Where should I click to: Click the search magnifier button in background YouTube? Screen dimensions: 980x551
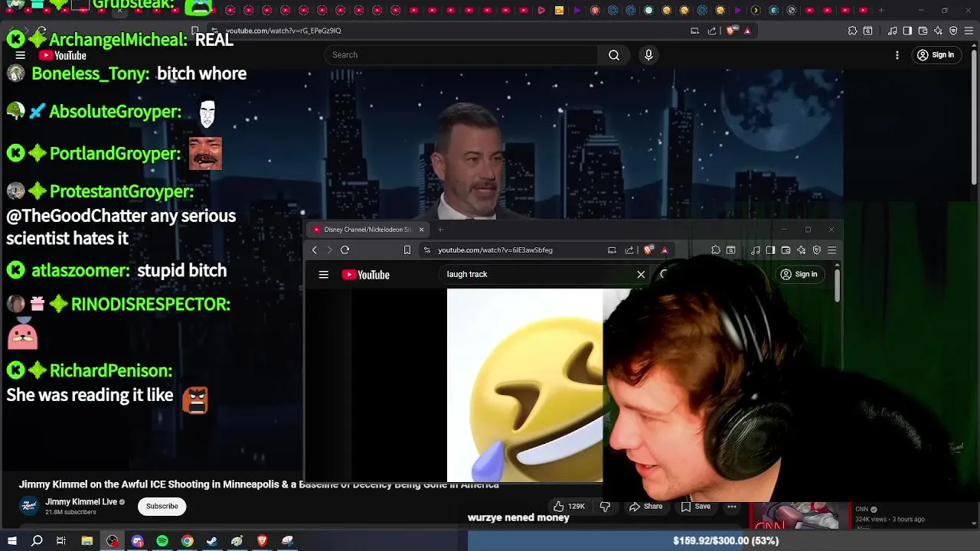614,55
